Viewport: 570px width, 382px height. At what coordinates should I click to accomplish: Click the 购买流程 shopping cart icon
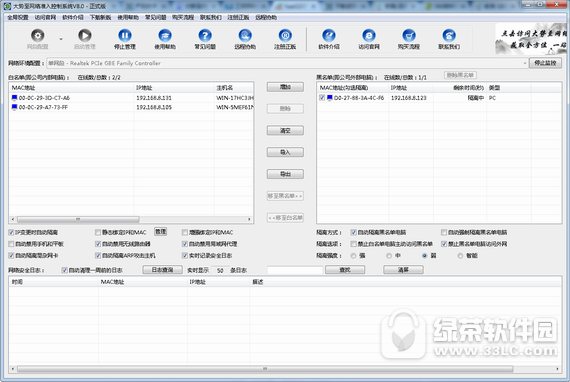pos(409,35)
